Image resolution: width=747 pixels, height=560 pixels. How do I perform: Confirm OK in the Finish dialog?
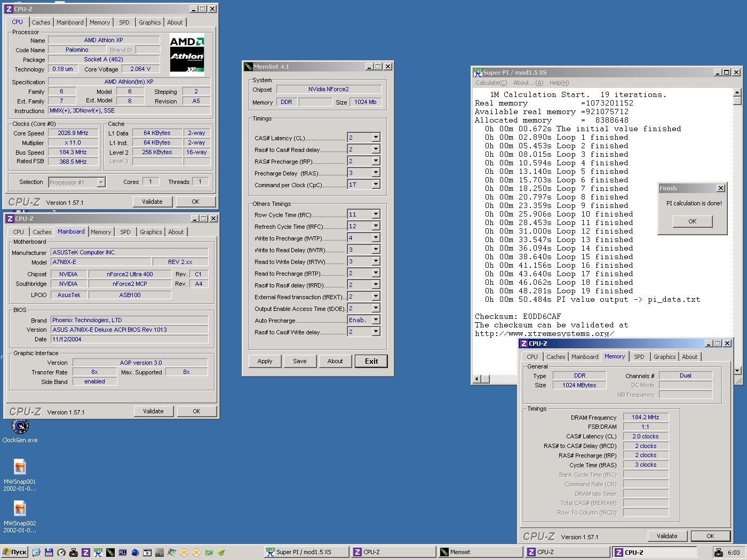coord(692,221)
